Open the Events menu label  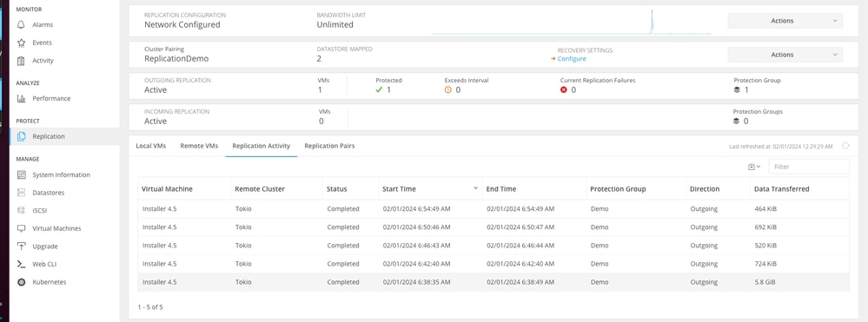[x=42, y=43]
